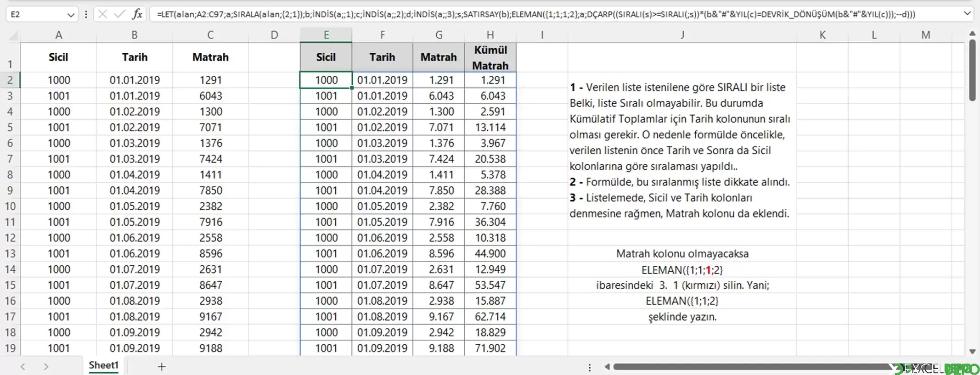Click the note text 'şeklinde yazın.'
The width and height of the screenshot is (980, 375).
[x=682, y=317]
